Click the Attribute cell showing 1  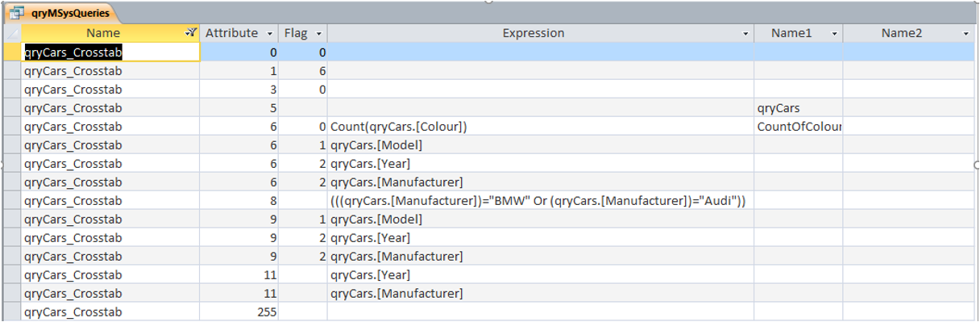239,71
